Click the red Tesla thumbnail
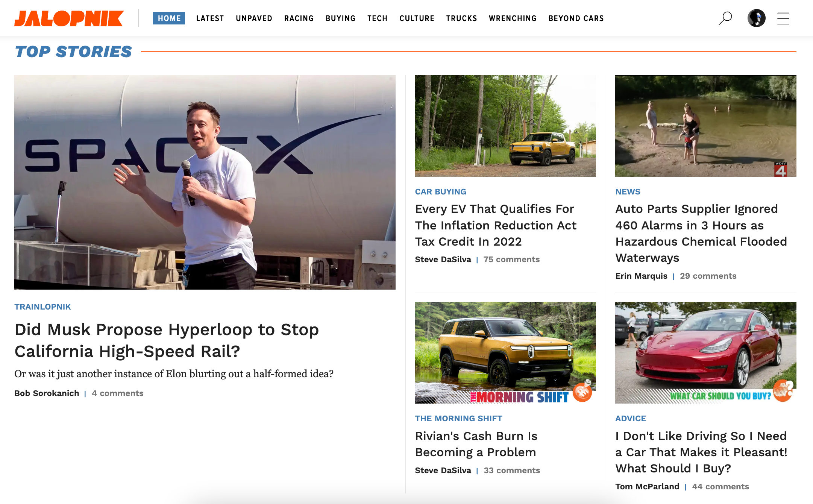Viewport: 813px width, 504px height. 705,352
